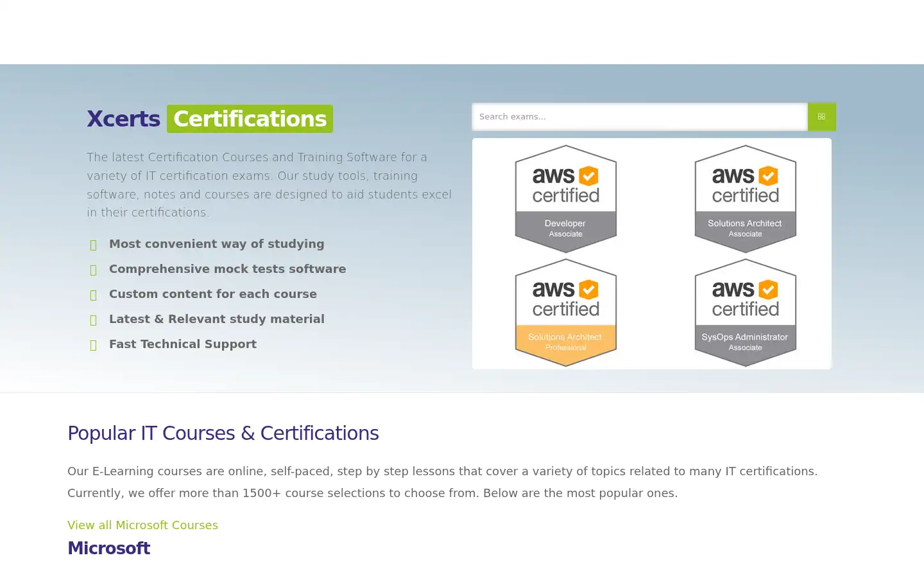924x578 pixels.
Task: Click the Xcerts Certifications heading
Action: (x=210, y=119)
